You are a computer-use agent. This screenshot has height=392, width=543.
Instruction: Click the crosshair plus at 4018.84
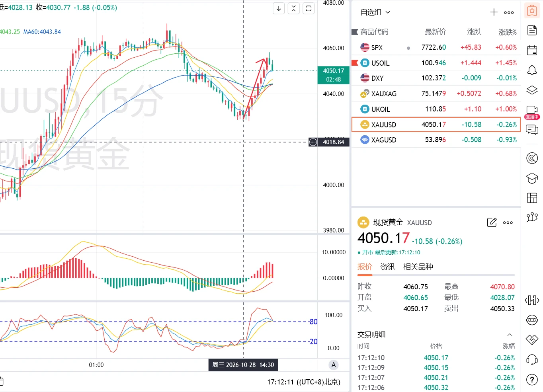click(313, 142)
